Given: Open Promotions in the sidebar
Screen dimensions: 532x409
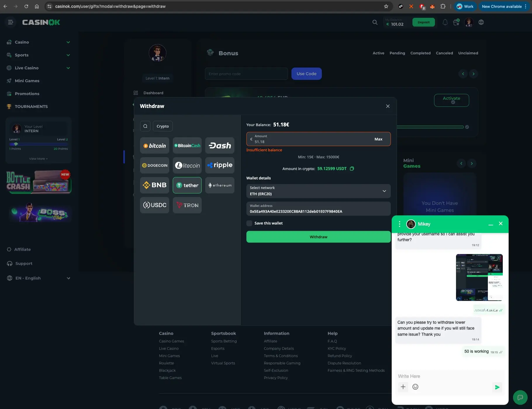Looking at the screenshot, I should click(x=27, y=94).
